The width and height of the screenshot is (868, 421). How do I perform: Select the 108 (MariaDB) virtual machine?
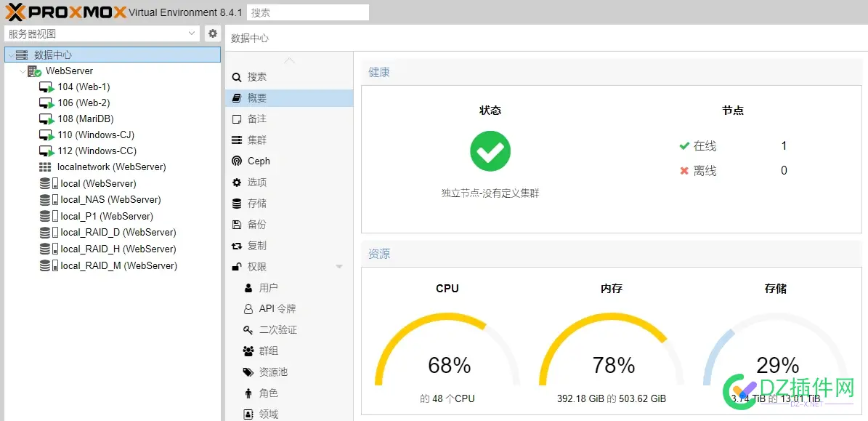(86, 119)
